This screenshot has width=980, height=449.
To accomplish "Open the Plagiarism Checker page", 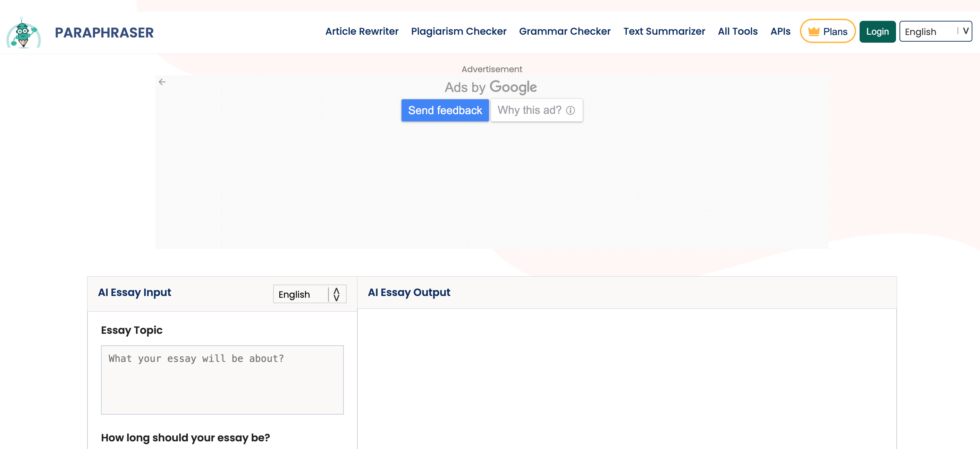I will [x=458, y=31].
